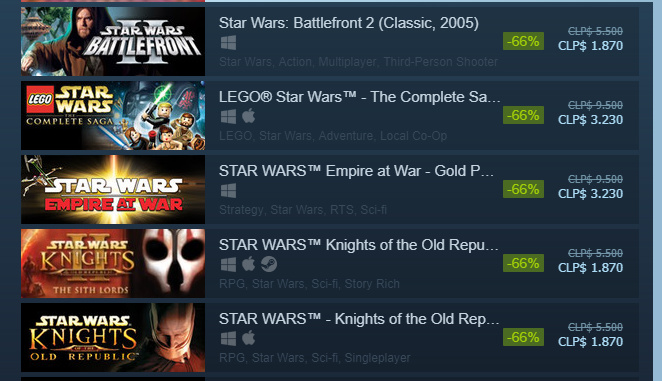The width and height of the screenshot is (662, 381).
Task: Open STAR WARS Empire at War - Gold Pack title
Action: tap(356, 171)
